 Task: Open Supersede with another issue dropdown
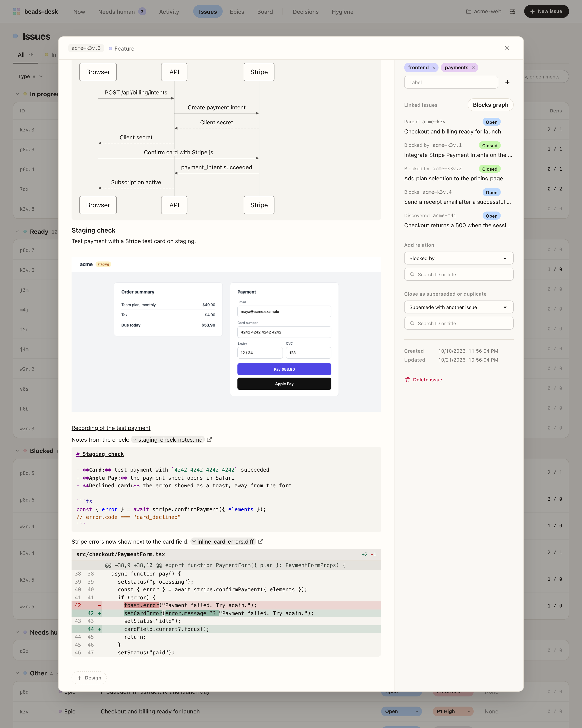[x=459, y=307]
